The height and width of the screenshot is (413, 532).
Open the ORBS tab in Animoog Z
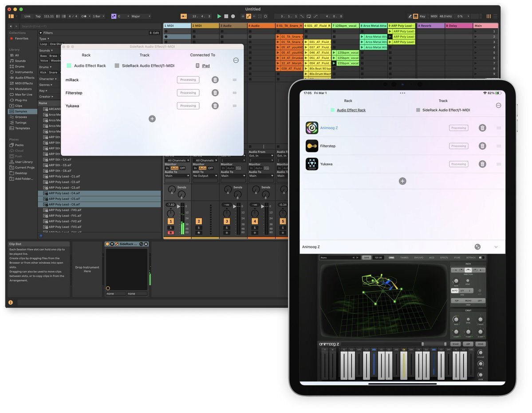point(391,258)
